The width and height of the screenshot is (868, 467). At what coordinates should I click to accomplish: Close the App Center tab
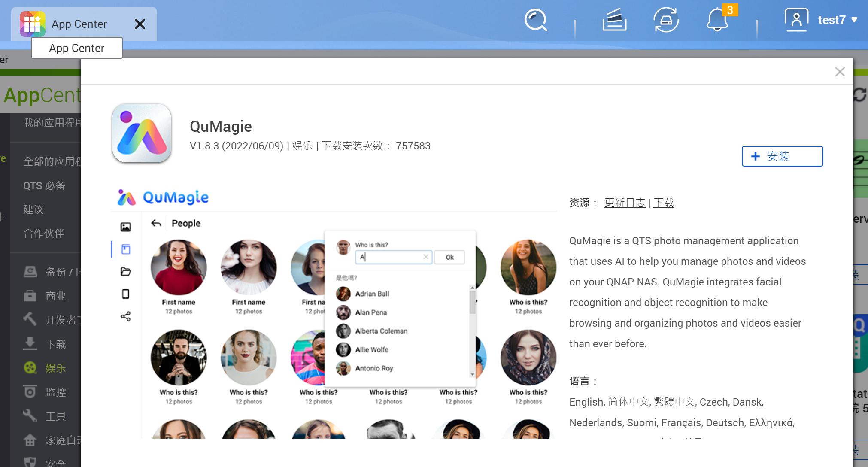tap(140, 24)
